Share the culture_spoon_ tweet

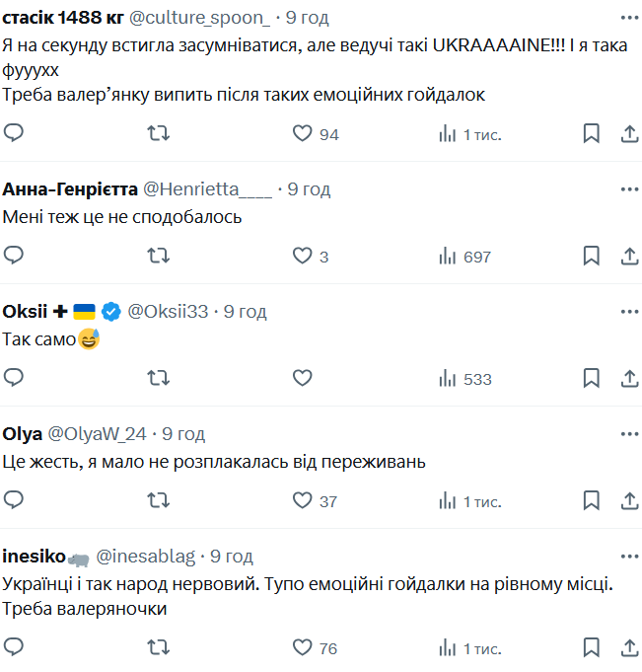630,133
